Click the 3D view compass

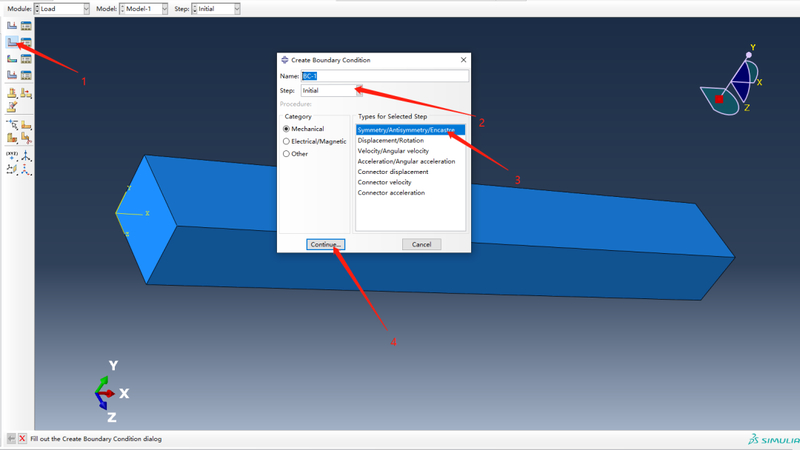click(x=731, y=81)
